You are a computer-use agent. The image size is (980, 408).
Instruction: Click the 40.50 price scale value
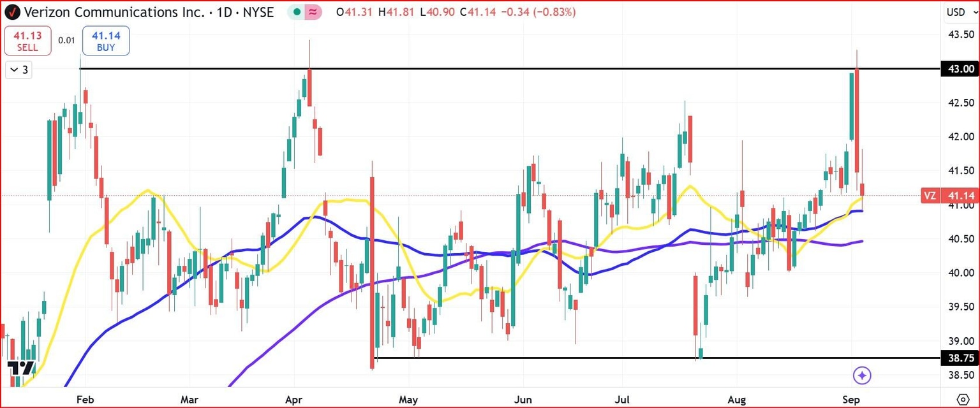(x=960, y=238)
